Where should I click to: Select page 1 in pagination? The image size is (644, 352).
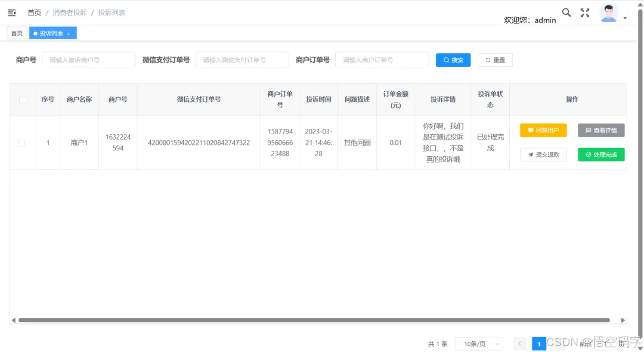[539, 344]
